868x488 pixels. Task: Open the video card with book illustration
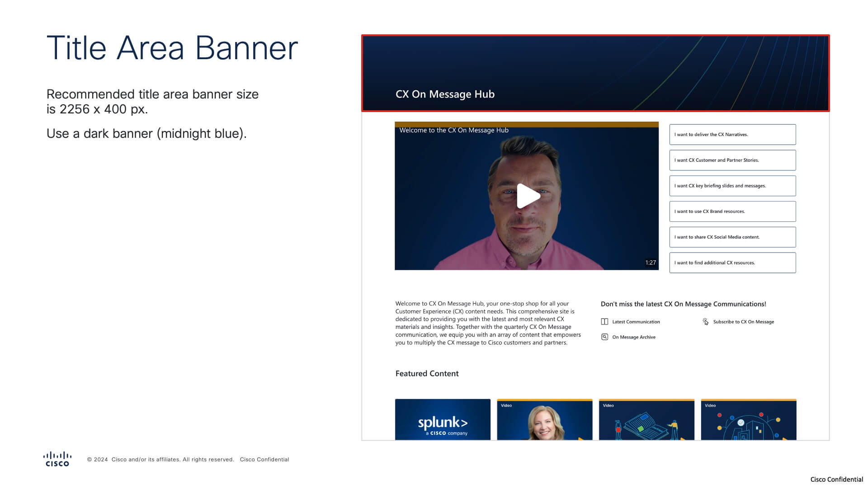point(646,419)
